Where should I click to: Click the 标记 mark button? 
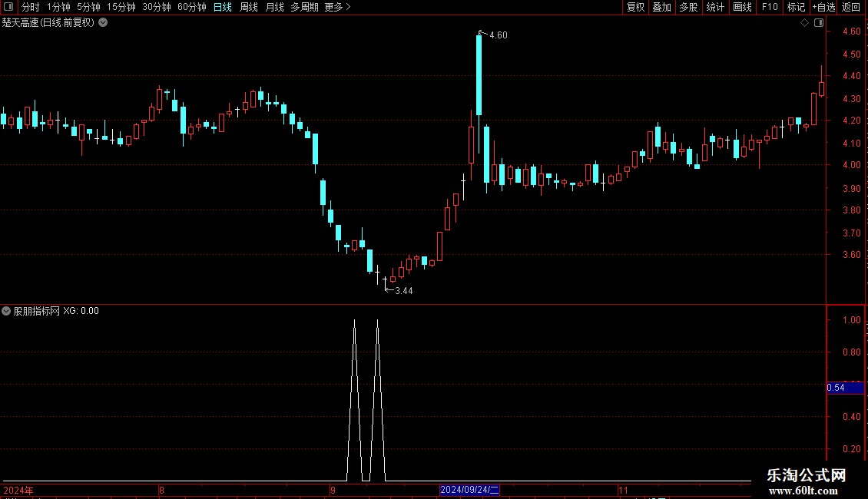(x=796, y=7)
